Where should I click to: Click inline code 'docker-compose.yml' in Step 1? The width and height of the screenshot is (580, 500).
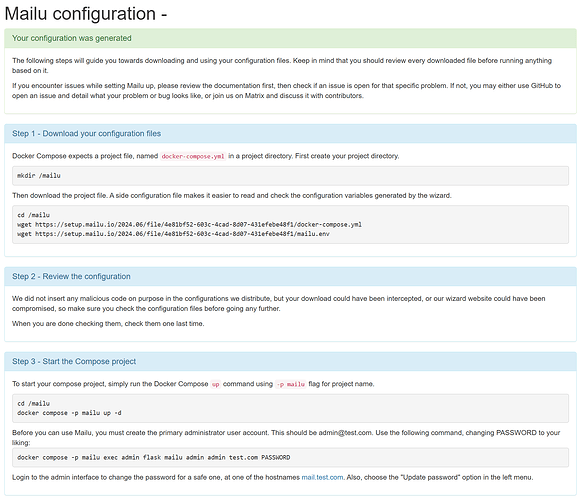(193, 156)
